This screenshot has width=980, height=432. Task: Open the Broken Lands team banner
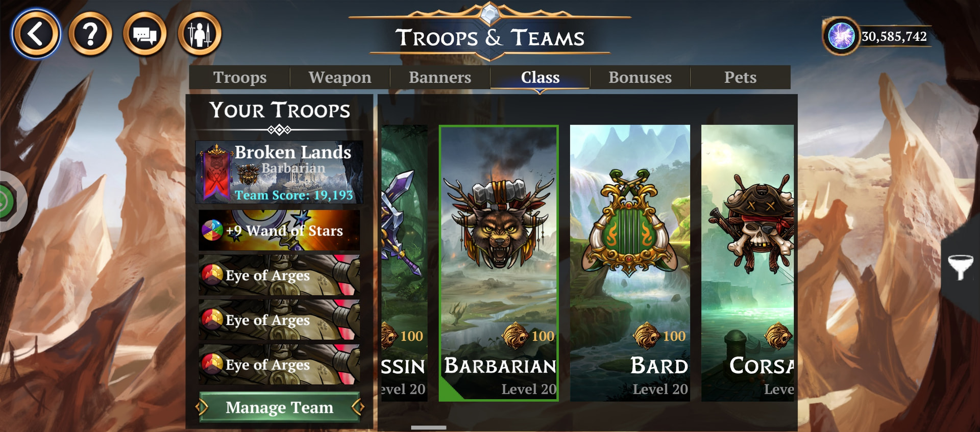click(279, 173)
